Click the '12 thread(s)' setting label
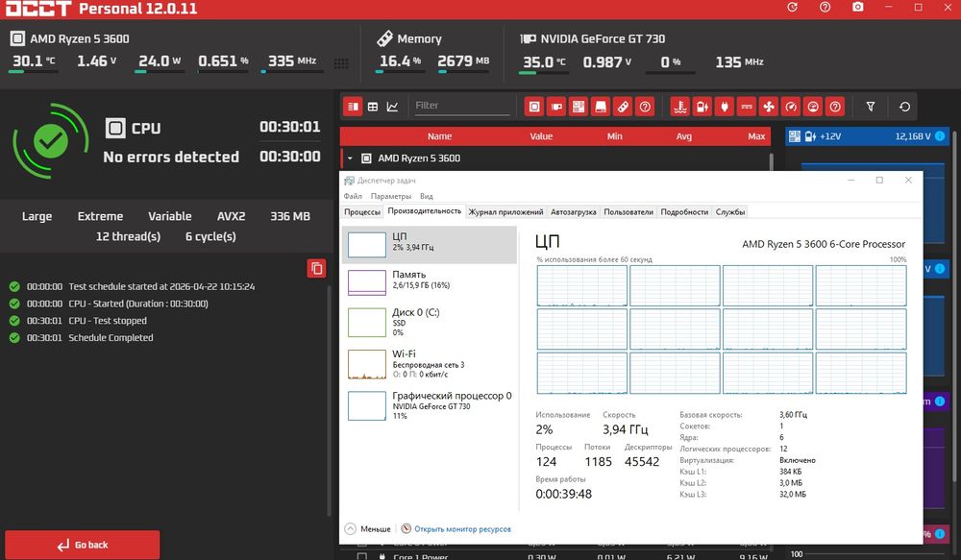The height and width of the screenshot is (560, 961). [128, 236]
